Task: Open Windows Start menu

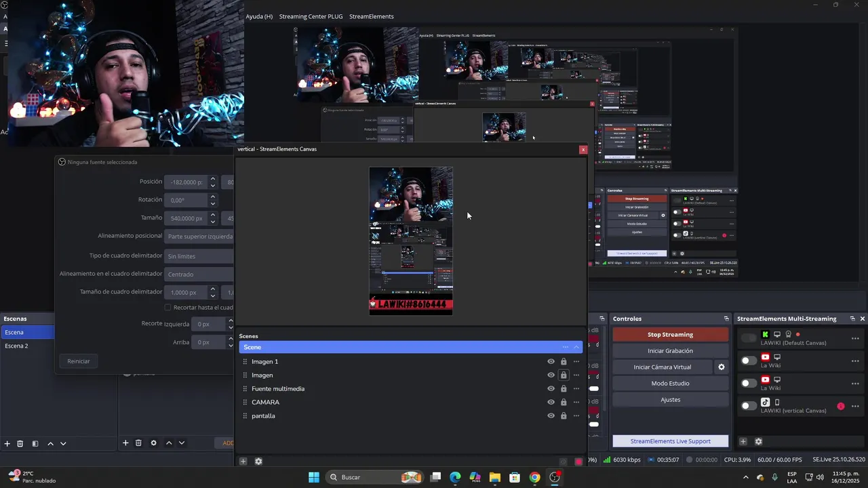Action: [314, 477]
